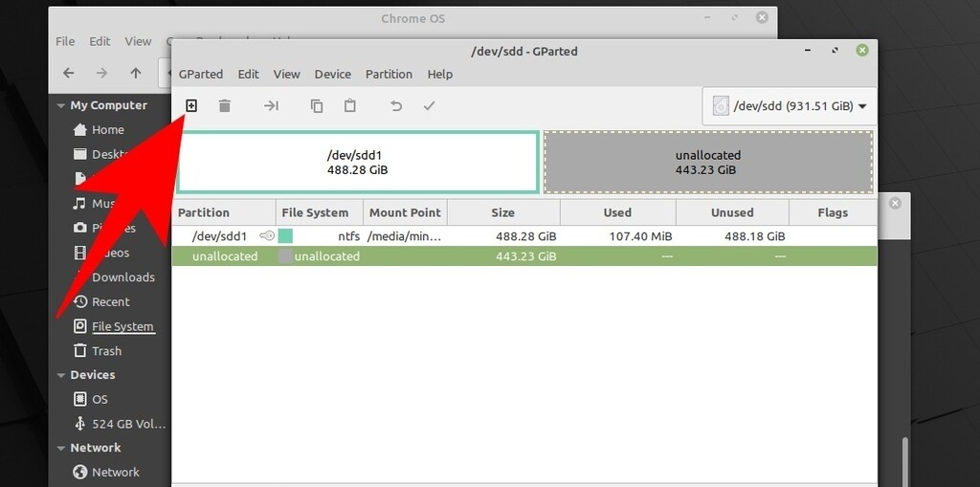
Task: Open the Device menu
Action: pyautogui.click(x=332, y=74)
